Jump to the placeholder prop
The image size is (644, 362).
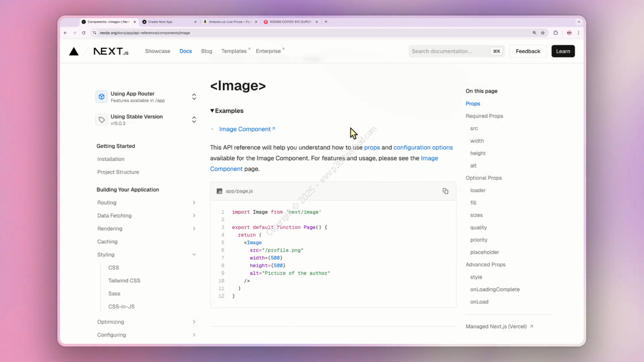(x=485, y=252)
